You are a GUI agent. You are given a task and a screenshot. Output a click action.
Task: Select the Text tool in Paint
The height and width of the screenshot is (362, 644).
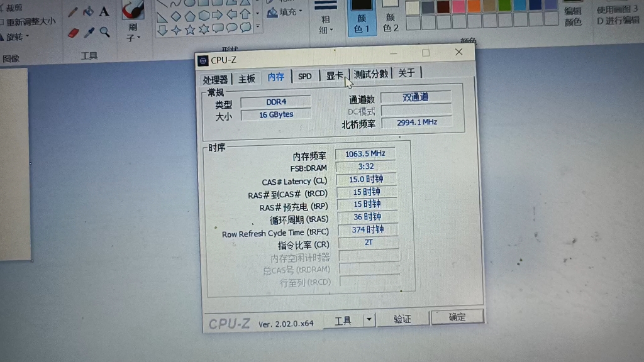click(x=104, y=11)
